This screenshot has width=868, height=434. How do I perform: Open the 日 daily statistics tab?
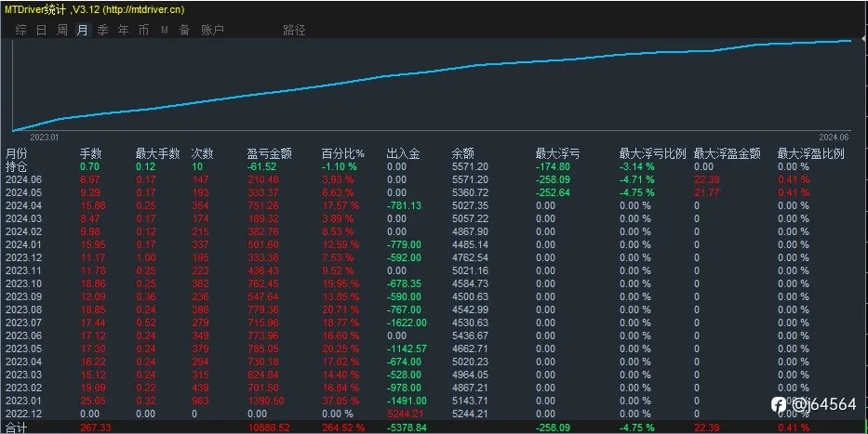[42, 30]
